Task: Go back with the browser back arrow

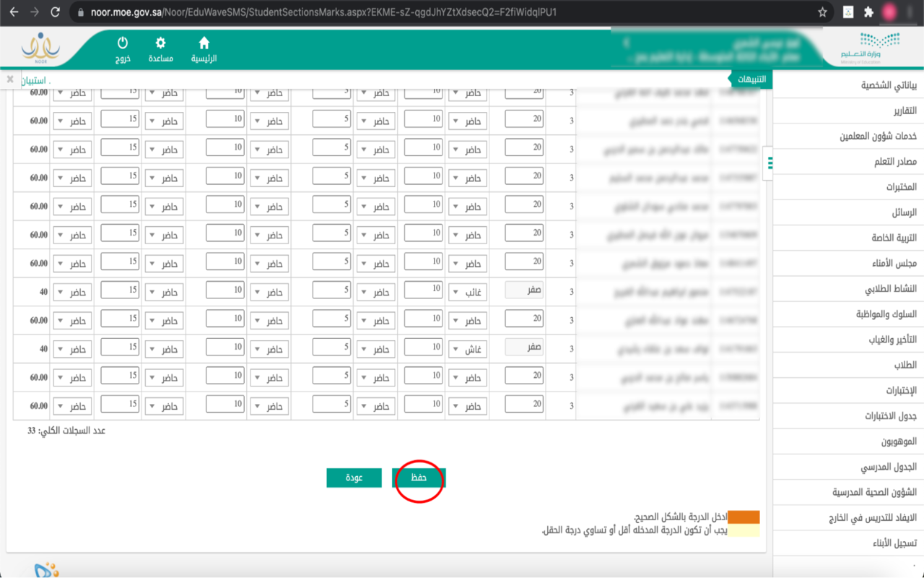Action: pos(13,12)
